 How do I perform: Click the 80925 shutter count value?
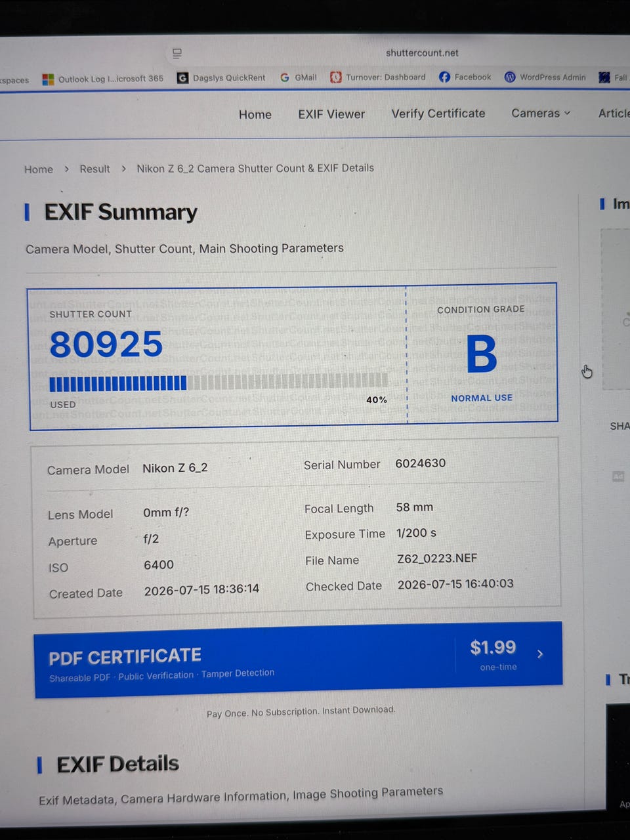click(106, 345)
